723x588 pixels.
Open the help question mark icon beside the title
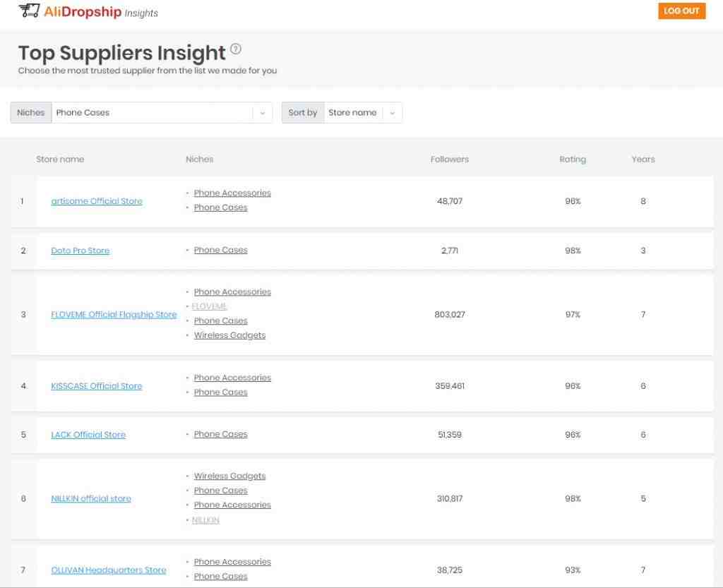click(x=236, y=49)
